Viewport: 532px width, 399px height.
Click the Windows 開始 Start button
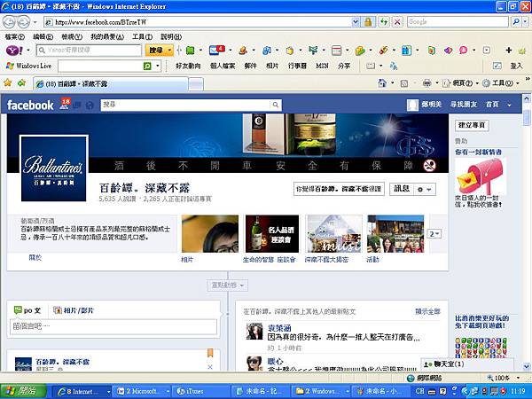[x=23, y=391]
